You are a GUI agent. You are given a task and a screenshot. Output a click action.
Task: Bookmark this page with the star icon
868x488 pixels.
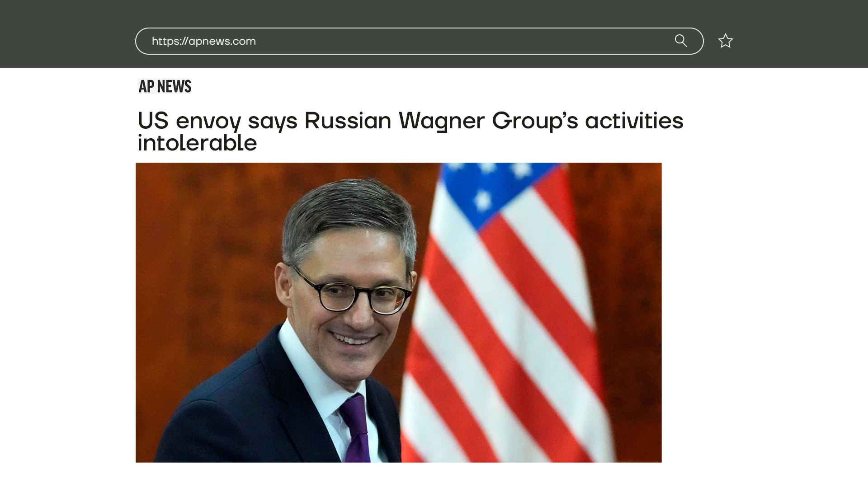point(726,41)
